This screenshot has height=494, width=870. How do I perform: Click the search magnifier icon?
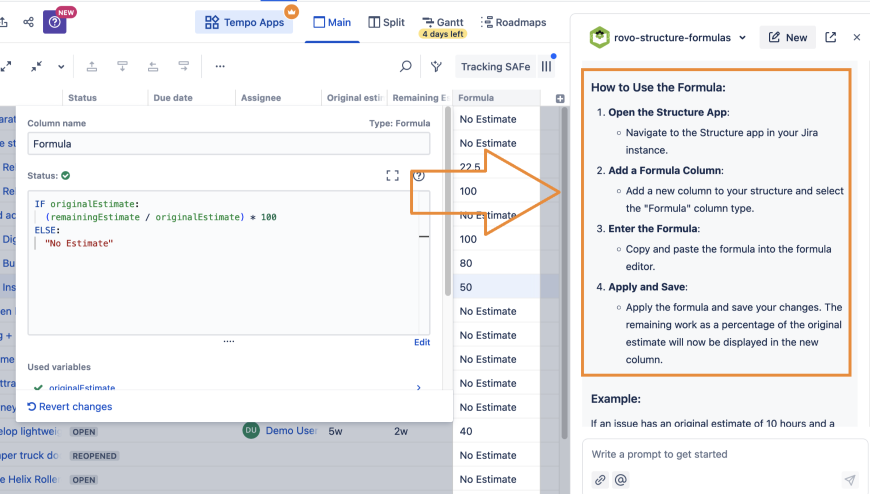pyautogui.click(x=406, y=67)
